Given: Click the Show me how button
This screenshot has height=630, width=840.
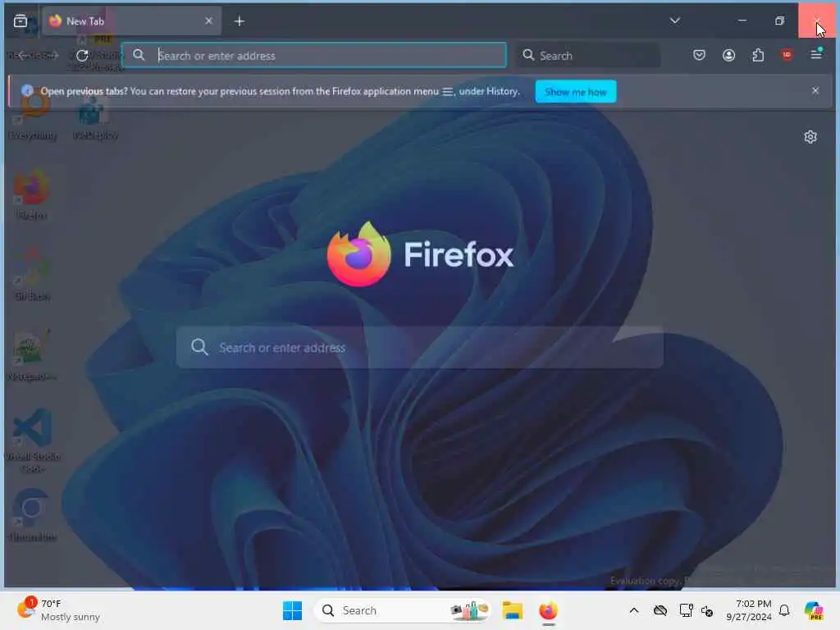Looking at the screenshot, I should click(575, 92).
